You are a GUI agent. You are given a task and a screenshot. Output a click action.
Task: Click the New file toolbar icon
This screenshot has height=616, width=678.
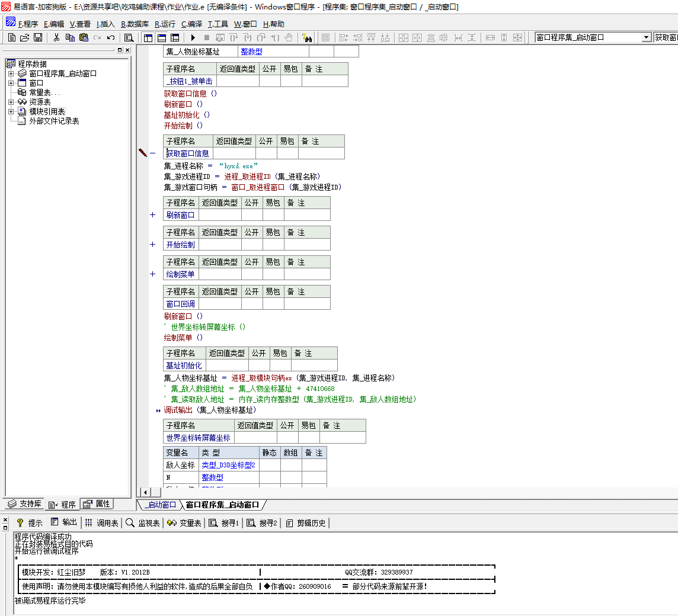tap(12, 37)
